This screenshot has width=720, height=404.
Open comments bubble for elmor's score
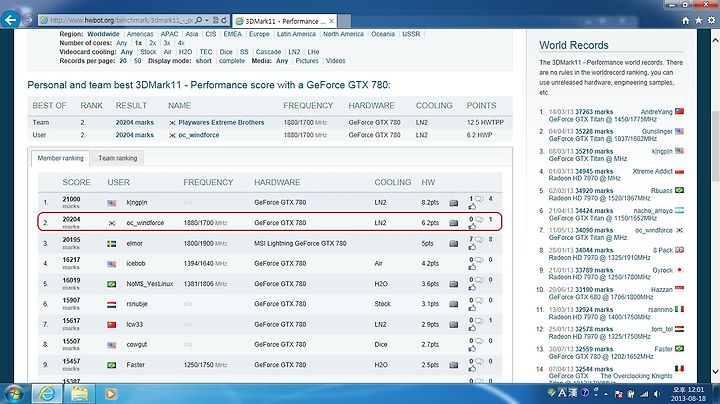coord(479,240)
